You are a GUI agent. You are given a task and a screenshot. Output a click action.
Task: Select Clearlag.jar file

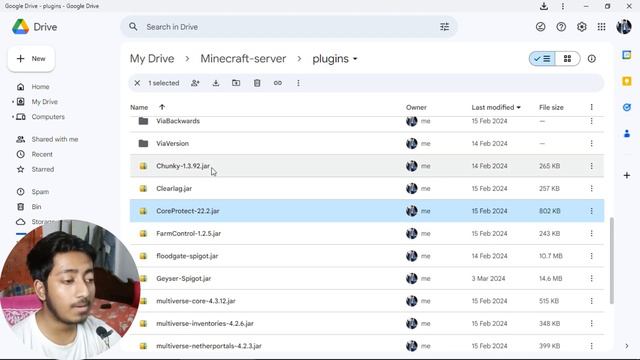(367, 189)
